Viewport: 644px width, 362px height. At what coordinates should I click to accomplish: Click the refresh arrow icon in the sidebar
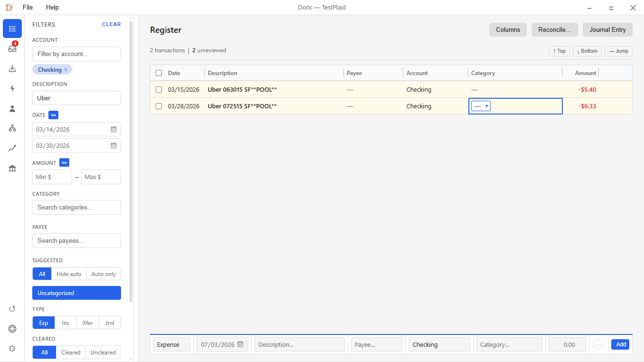tap(12, 309)
